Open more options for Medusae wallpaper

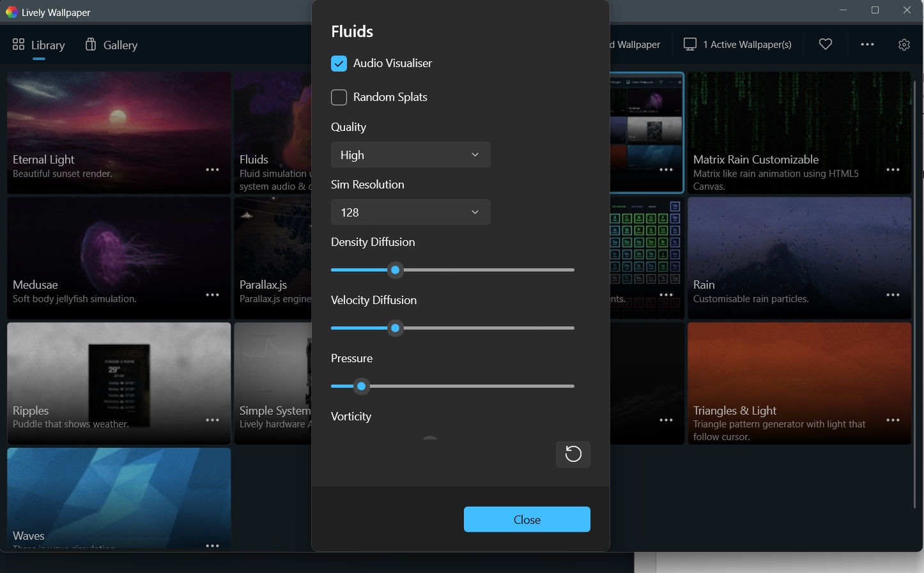tap(213, 295)
